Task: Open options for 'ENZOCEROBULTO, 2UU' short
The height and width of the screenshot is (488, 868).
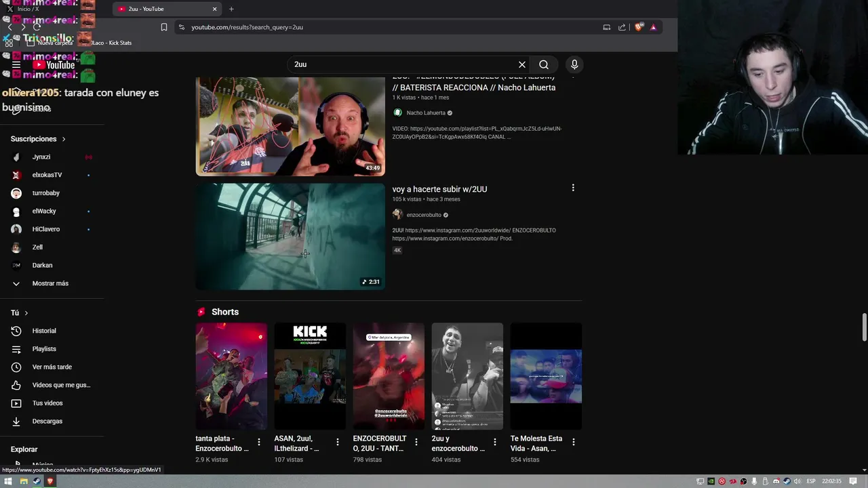Action: coord(416,442)
